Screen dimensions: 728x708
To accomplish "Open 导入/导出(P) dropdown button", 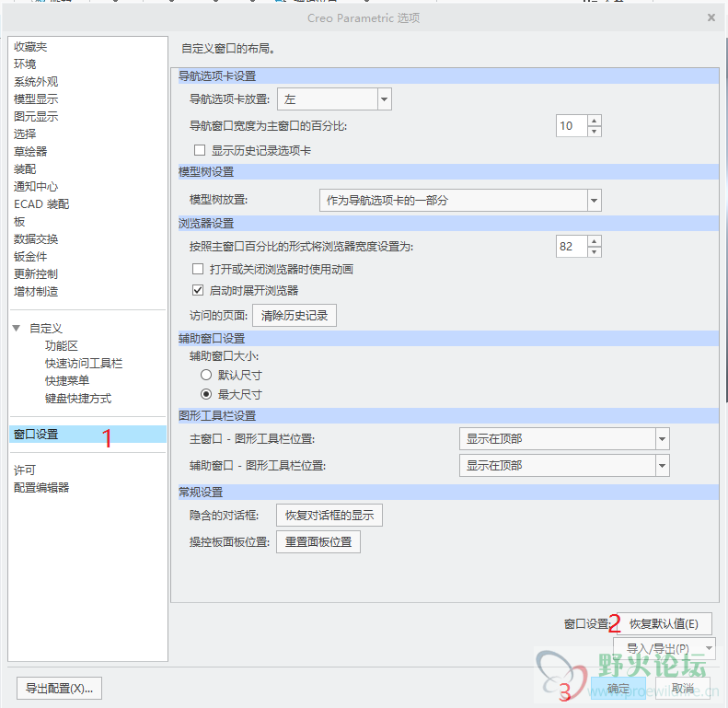I will [x=664, y=648].
